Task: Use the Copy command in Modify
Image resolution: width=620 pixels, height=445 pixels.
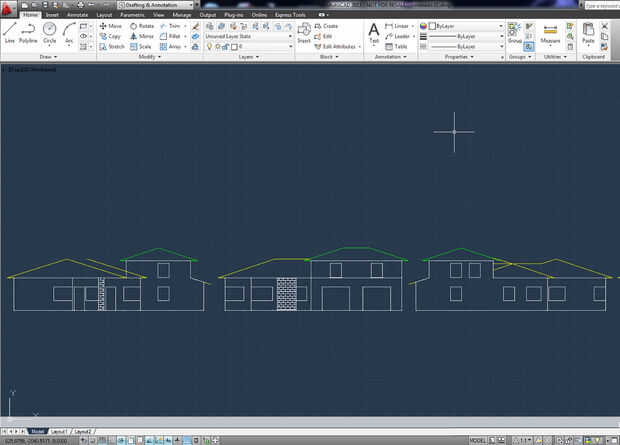Action: pos(110,36)
